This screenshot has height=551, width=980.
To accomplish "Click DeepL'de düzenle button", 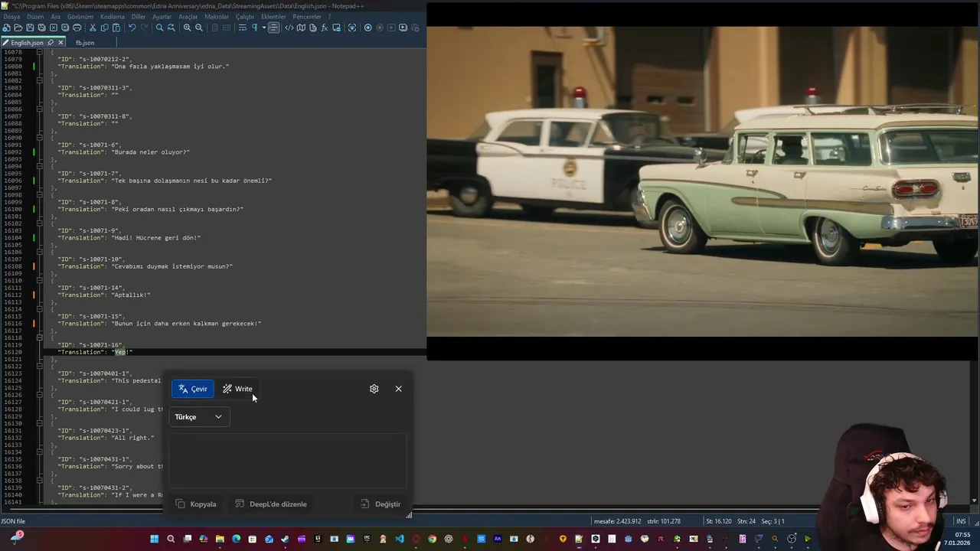I will point(271,504).
